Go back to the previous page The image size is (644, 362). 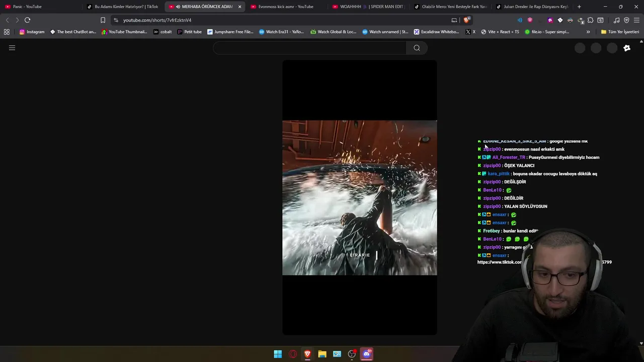[7, 20]
